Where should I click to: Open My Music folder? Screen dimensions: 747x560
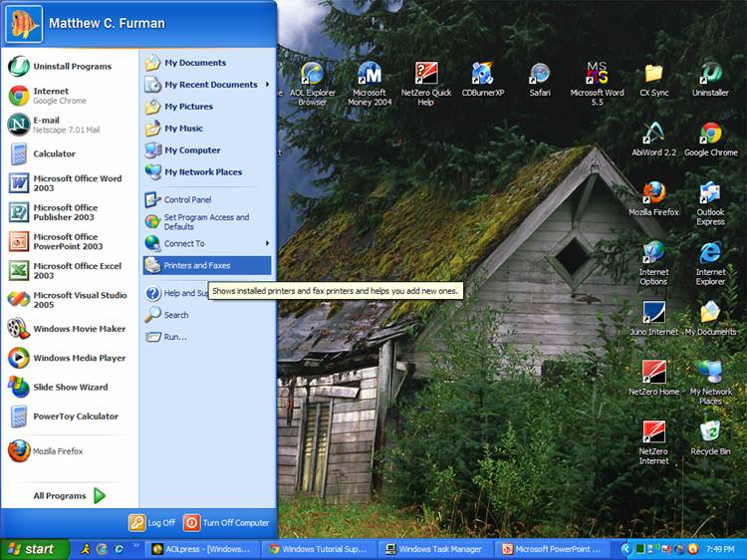coord(207,129)
